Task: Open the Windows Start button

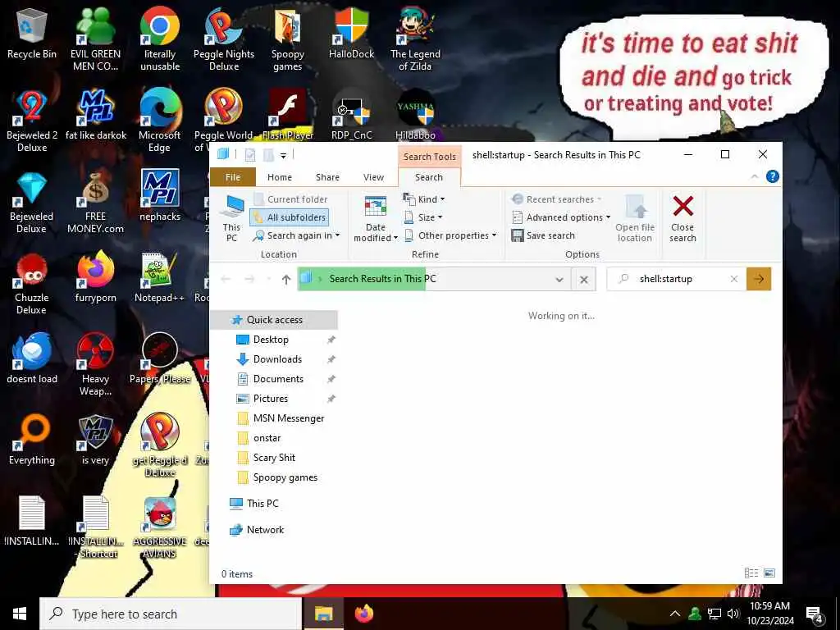Action: point(20,614)
